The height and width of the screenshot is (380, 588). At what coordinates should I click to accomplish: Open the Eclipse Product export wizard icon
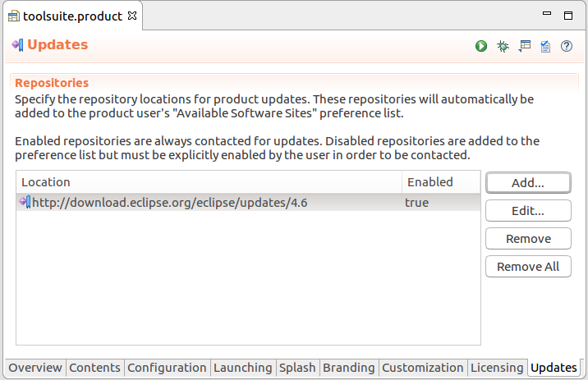pyautogui.click(x=524, y=46)
